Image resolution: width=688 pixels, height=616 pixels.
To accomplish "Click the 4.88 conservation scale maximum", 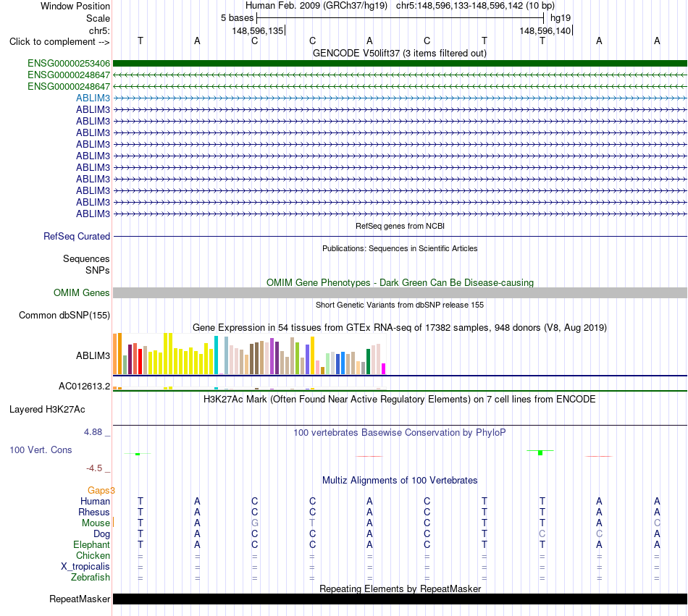I will tap(93, 432).
